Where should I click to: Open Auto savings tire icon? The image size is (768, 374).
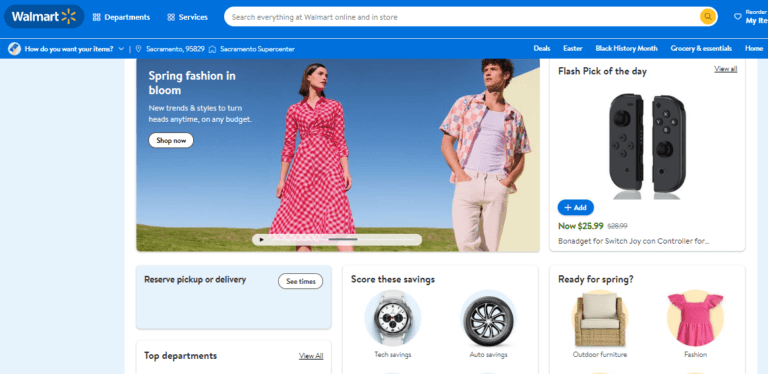(488, 318)
